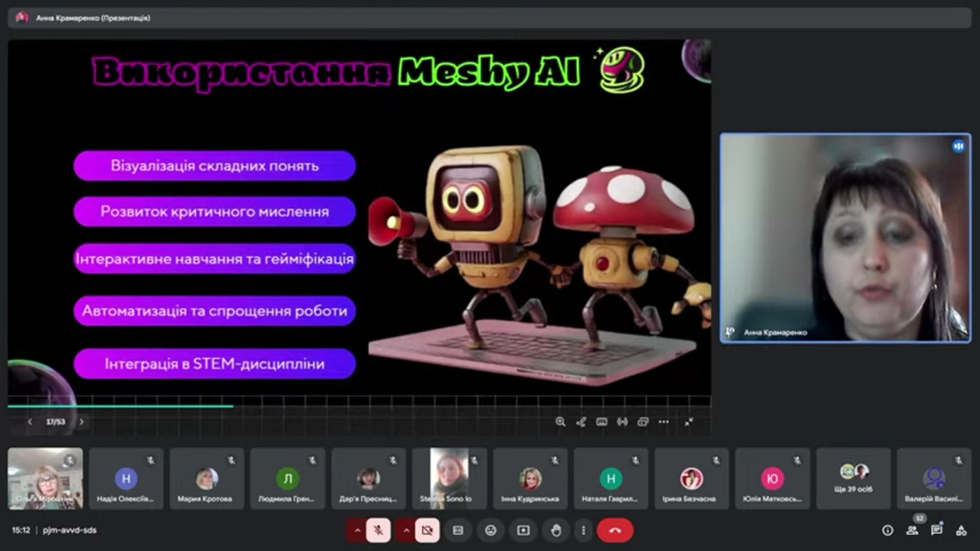The image size is (980, 551).
Task: Select Інна Кудринська participant tile
Action: click(530, 479)
